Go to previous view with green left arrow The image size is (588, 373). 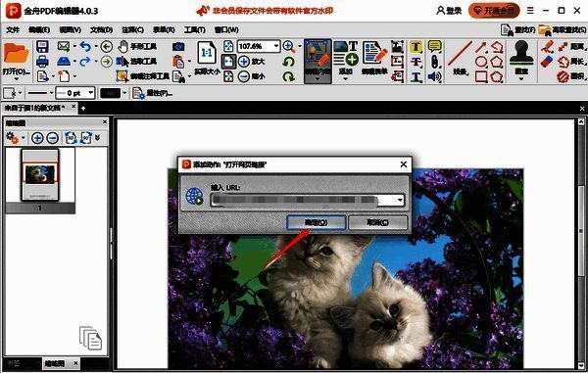[107, 46]
